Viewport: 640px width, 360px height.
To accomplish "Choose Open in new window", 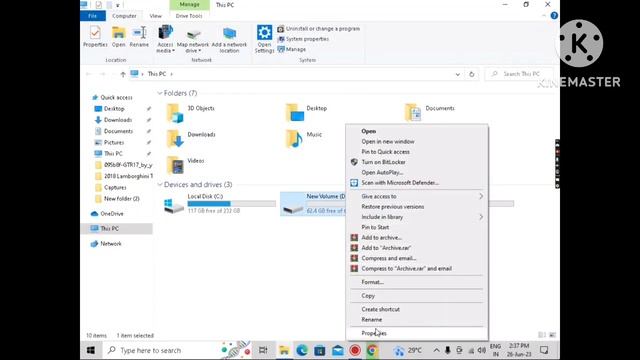I will coord(417,142).
